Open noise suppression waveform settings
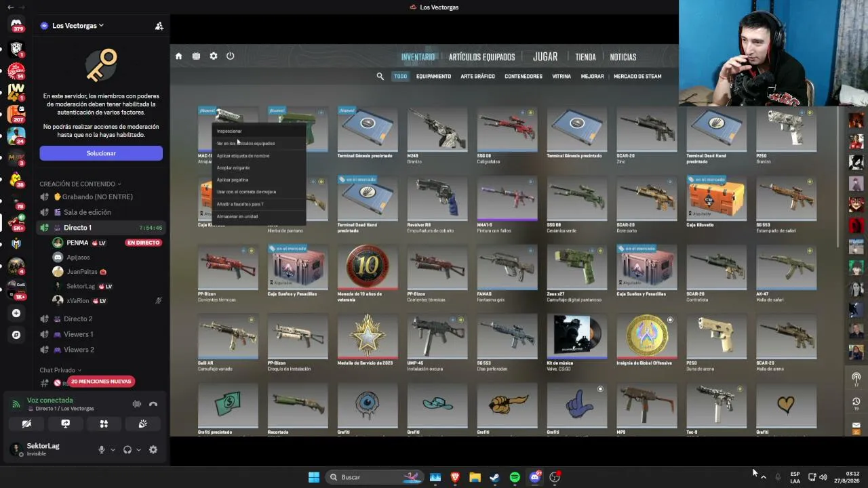This screenshot has width=868, height=488. [137, 404]
